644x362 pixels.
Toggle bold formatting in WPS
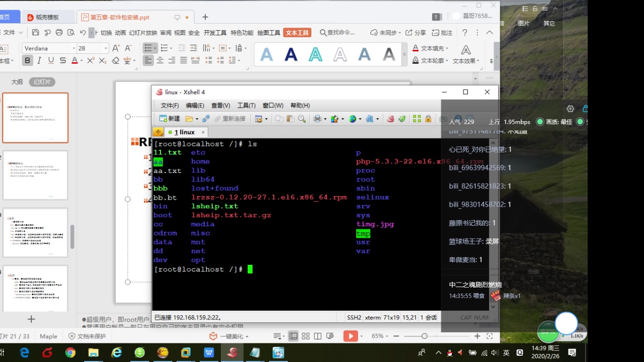pyautogui.click(x=27, y=60)
